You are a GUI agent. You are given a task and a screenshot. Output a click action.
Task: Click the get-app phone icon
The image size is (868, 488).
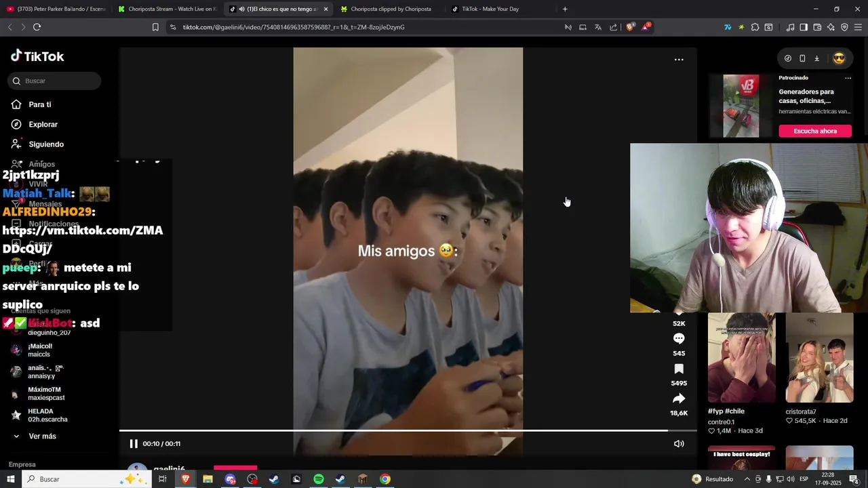coord(802,58)
